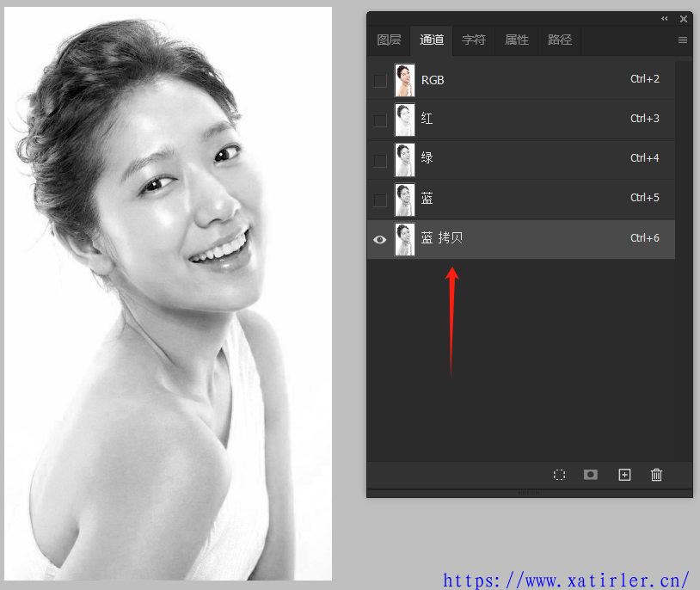Switch to the 路径 tab
Screen dimensions: 700x590
559,40
